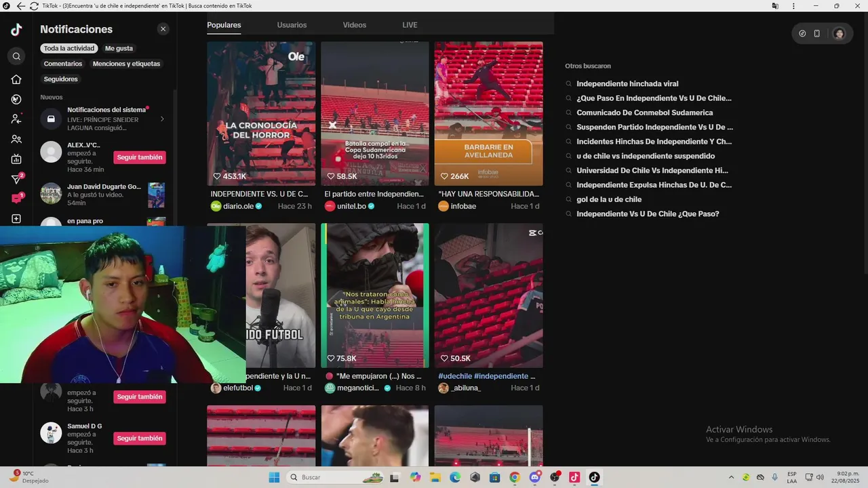The image size is (868, 488).
Task: Reload the page with the refresh icon
Action: pyautogui.click(x=34, y=6)
